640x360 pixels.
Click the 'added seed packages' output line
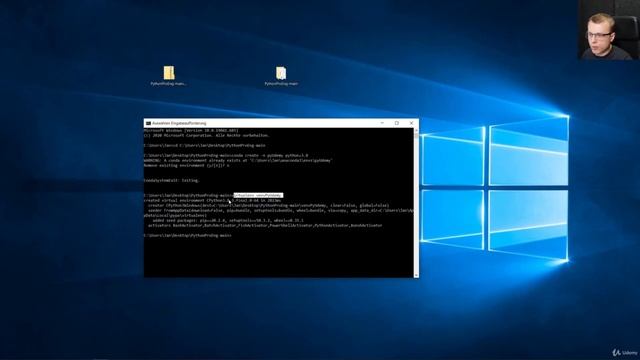coord(228,220)
